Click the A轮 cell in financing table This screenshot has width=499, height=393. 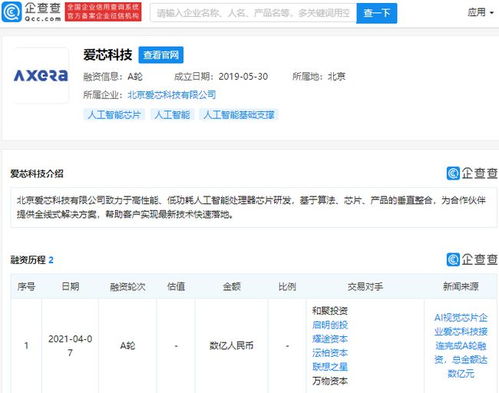click(x=128, y=346)
